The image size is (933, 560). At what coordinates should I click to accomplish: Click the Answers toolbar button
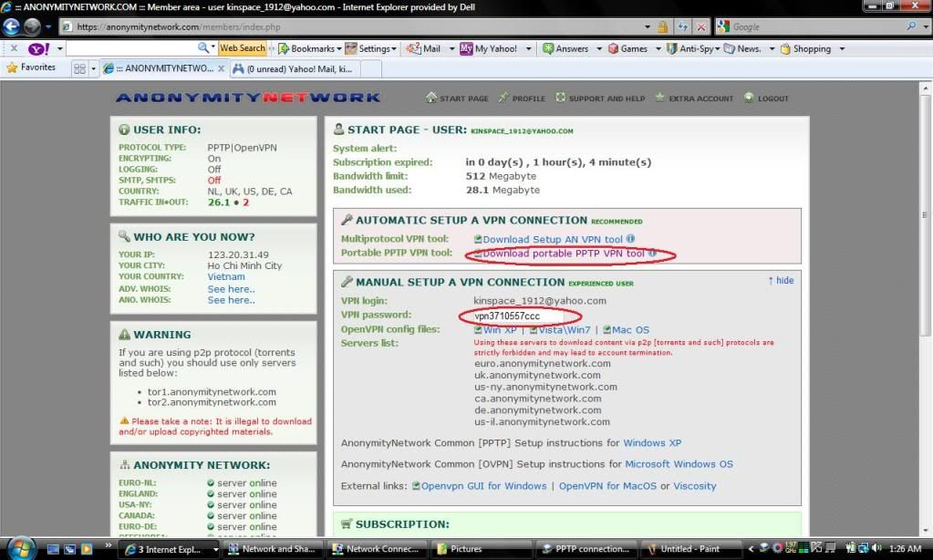(x=565, y=49)
